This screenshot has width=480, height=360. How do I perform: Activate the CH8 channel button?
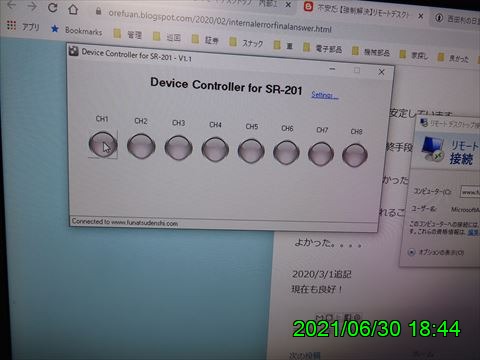pyautogui.click(x=355, y=155)
